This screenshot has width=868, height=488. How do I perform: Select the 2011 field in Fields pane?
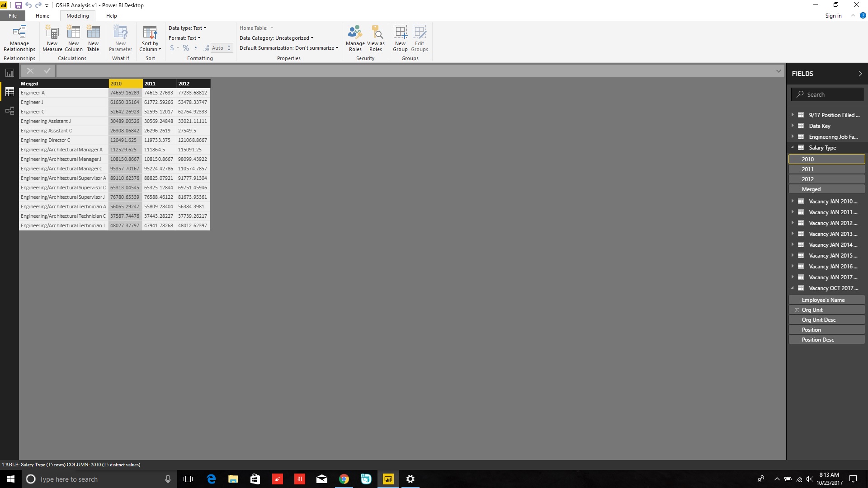826,169
